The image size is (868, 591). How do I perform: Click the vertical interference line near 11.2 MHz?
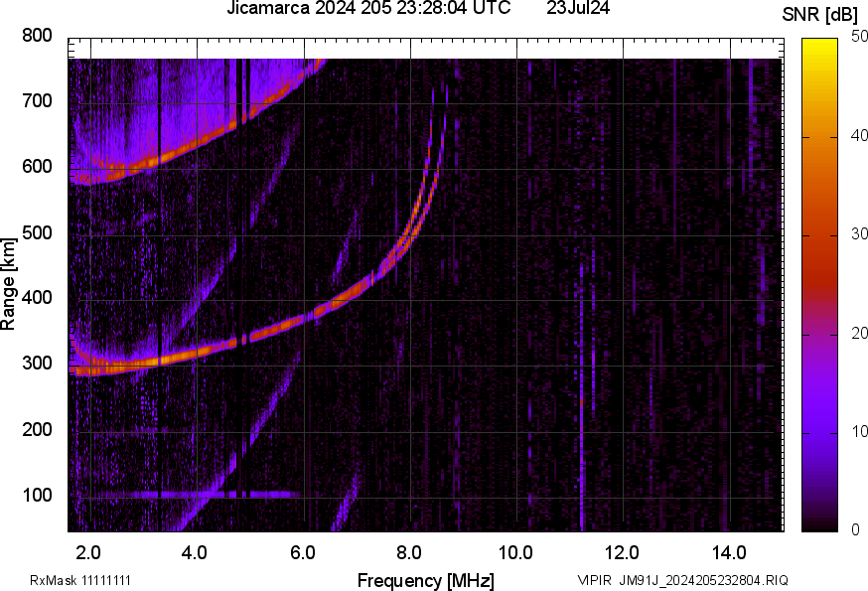coord(582,398)
